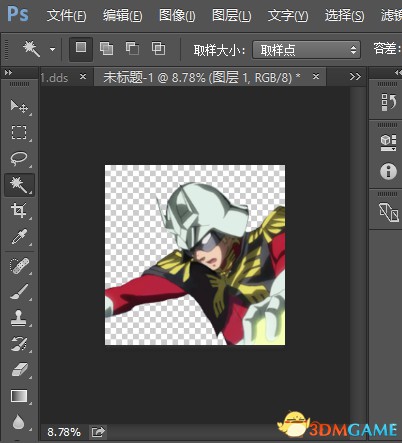The image size is (402, 443).
Task: Close the 未标题-1 document tab
Action: [316, 77]
